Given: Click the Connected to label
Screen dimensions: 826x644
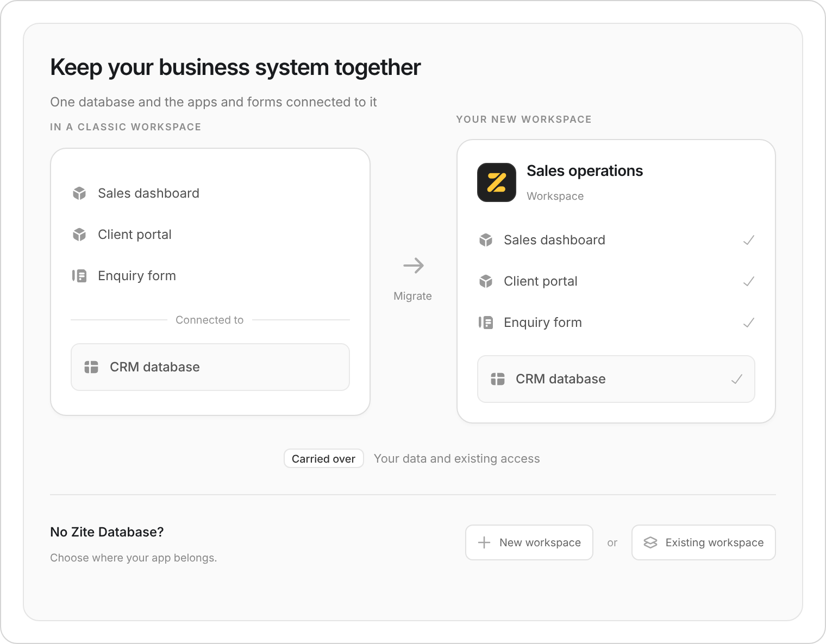Looking at the screenshot, I should [210, 320].
